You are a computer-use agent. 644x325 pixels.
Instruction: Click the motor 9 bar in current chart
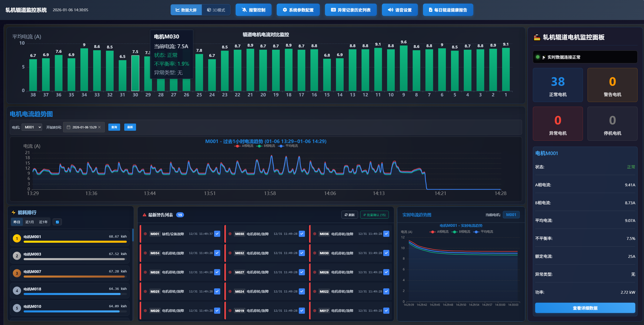403,68
